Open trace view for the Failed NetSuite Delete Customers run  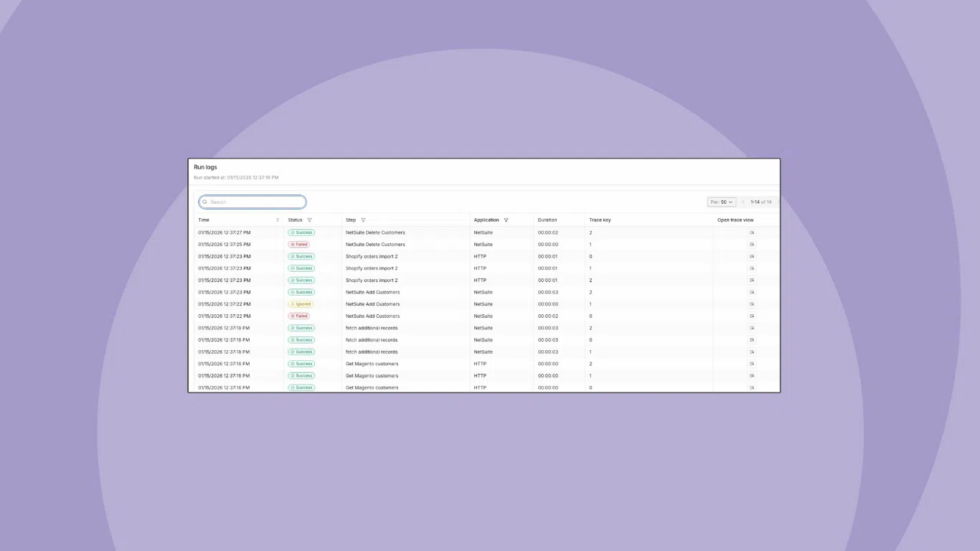pos(751,244)
